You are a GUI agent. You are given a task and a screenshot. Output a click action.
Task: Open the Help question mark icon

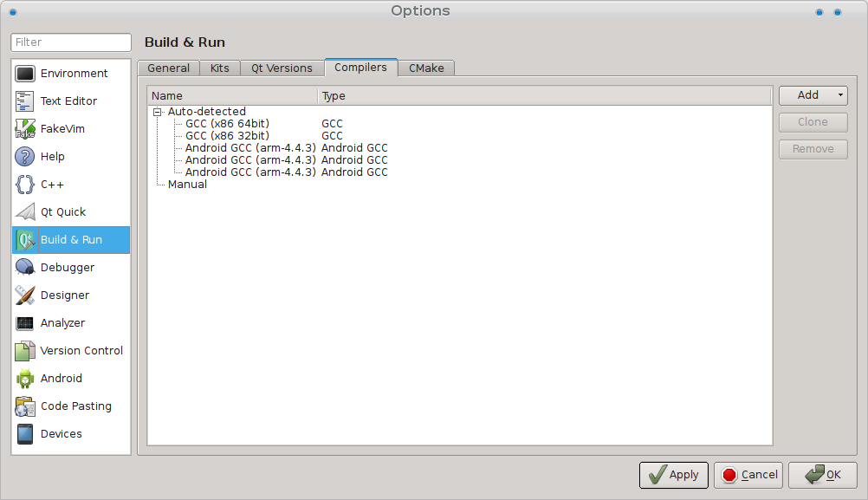[x=25, y=157]
